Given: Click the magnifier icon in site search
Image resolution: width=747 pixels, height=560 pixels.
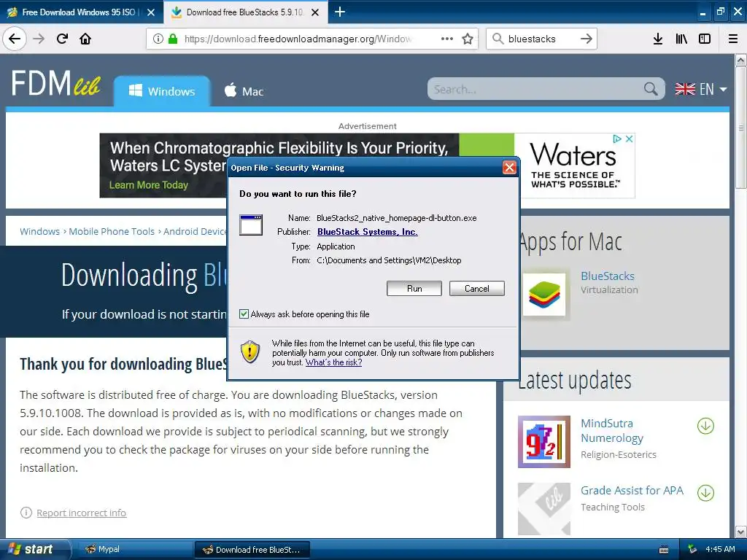Looking at the screenshot, I should click(651, 88).
